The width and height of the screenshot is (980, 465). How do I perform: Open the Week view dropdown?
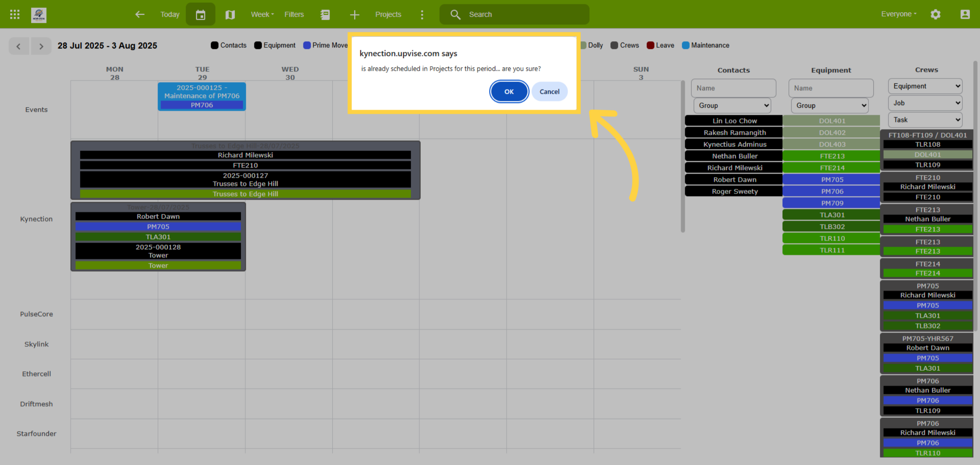coord(263,14)
